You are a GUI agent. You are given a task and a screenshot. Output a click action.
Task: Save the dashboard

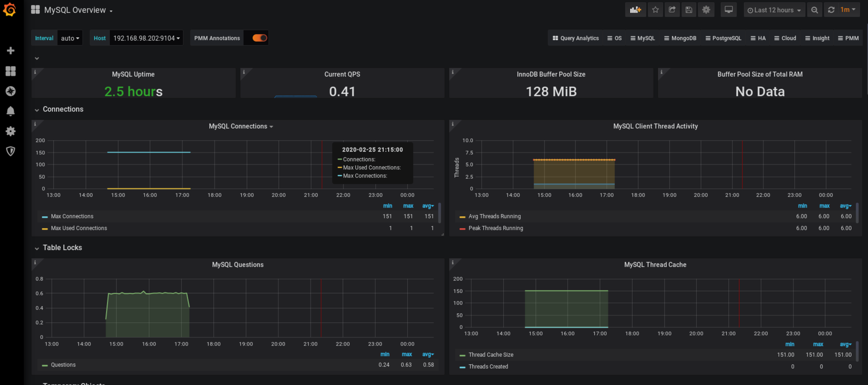click(x=689, y=10)
